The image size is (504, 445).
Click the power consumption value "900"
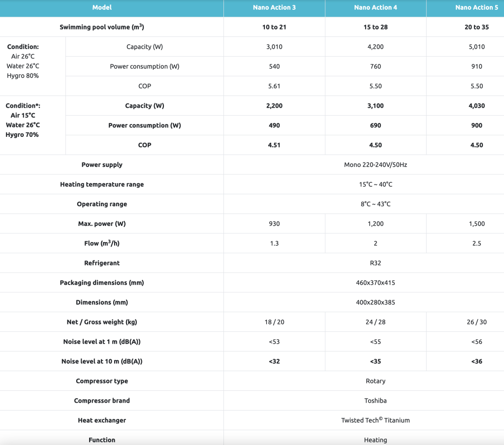tap(476, 126)
